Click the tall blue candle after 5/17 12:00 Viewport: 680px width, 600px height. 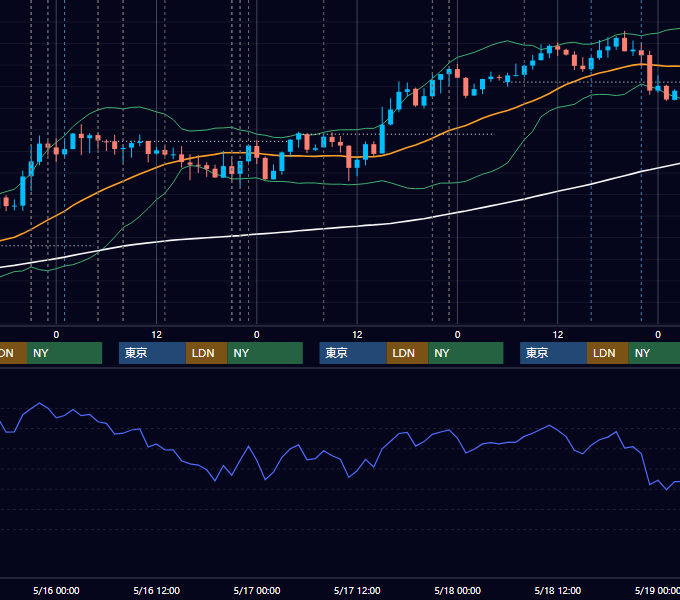(x=382, y=139)
